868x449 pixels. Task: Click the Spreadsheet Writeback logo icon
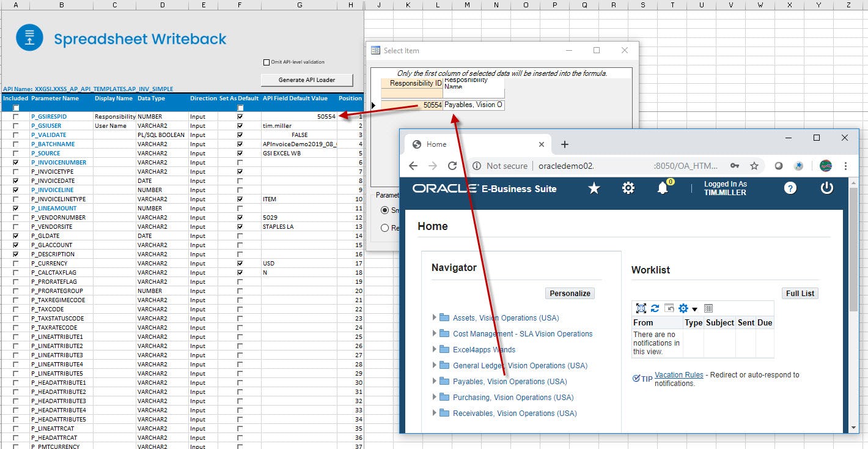(28, 37)
